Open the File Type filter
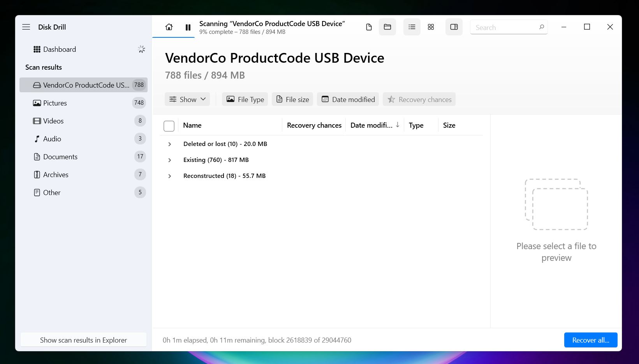Viewport: 639px width, 364px height. click(245, 99)
